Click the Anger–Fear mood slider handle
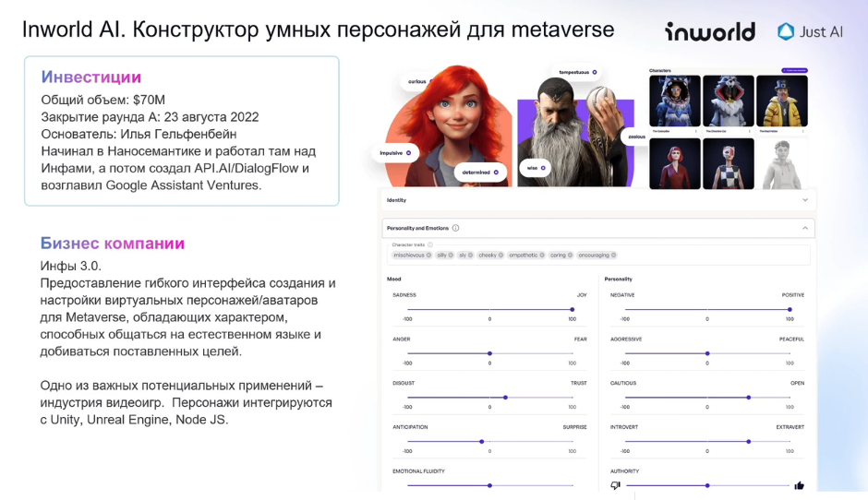Viewport: 868px width, 500px height. pos(490,353)
